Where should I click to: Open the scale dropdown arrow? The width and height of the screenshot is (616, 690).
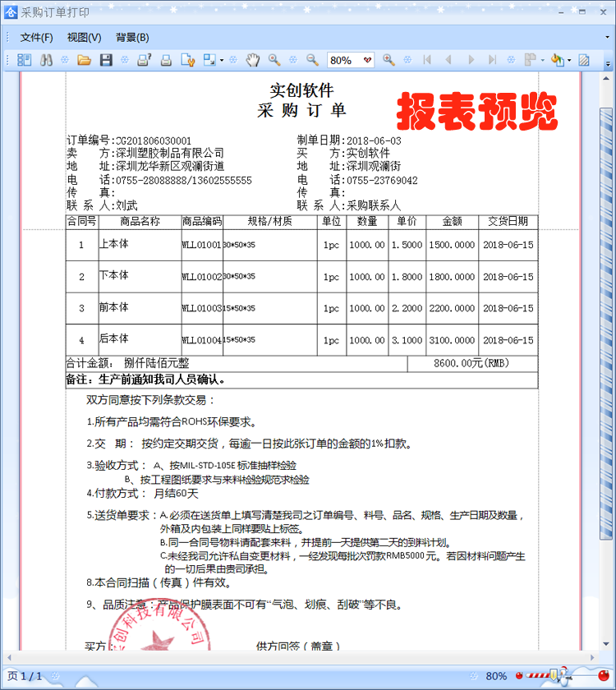pyautogui.click(x=221, y=60)
